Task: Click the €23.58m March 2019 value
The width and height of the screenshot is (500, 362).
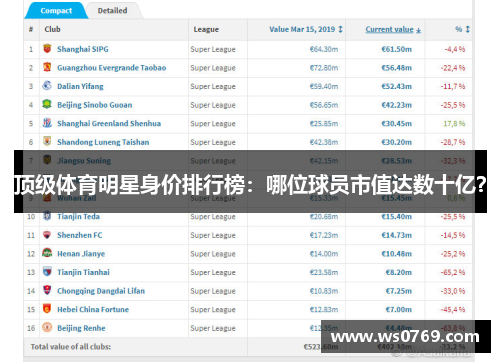Action: coord(324,272)
